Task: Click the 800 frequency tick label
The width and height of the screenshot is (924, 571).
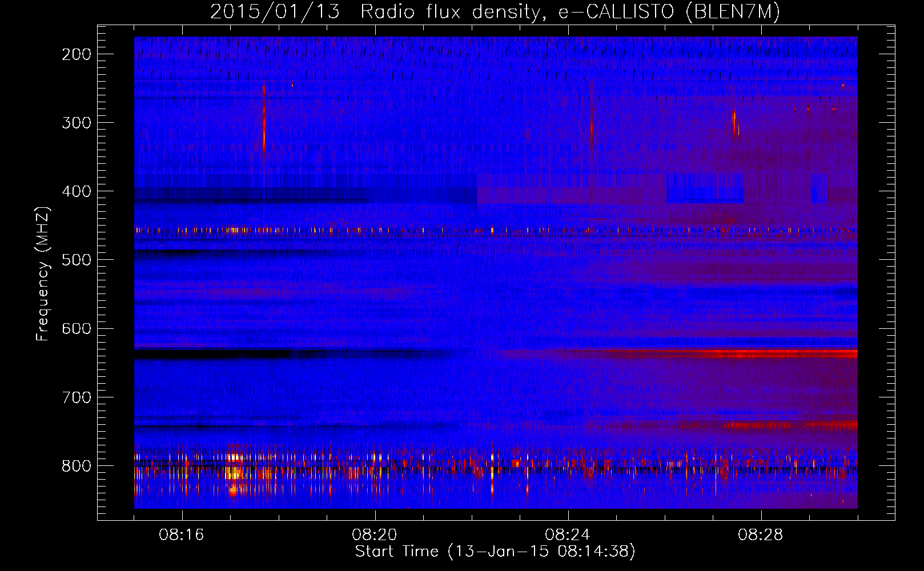Action: click(77, 465)
